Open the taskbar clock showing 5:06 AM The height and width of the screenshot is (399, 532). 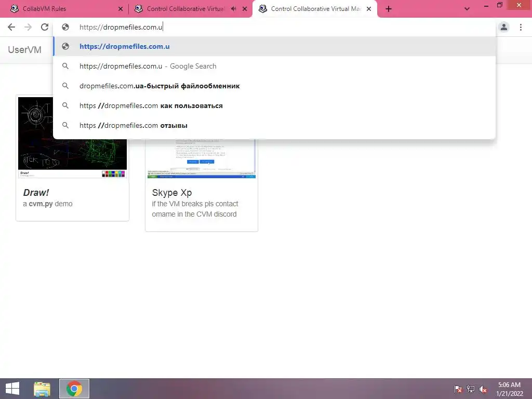click(x=509, y=389)
